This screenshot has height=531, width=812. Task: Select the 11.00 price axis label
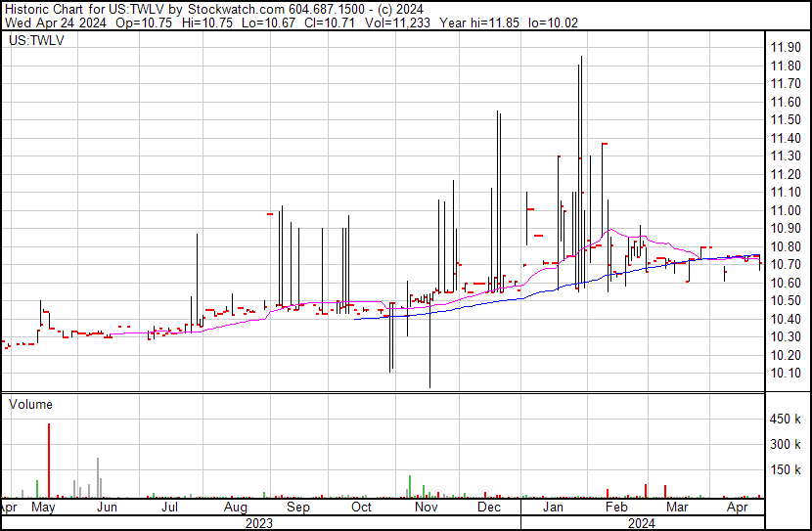point(786,210)
